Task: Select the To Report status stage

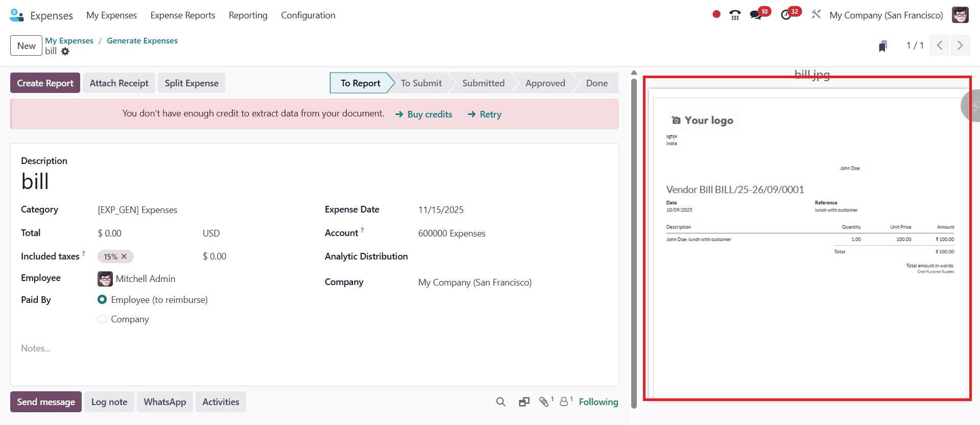Action: pyautogui.click(x=361, y=83)
